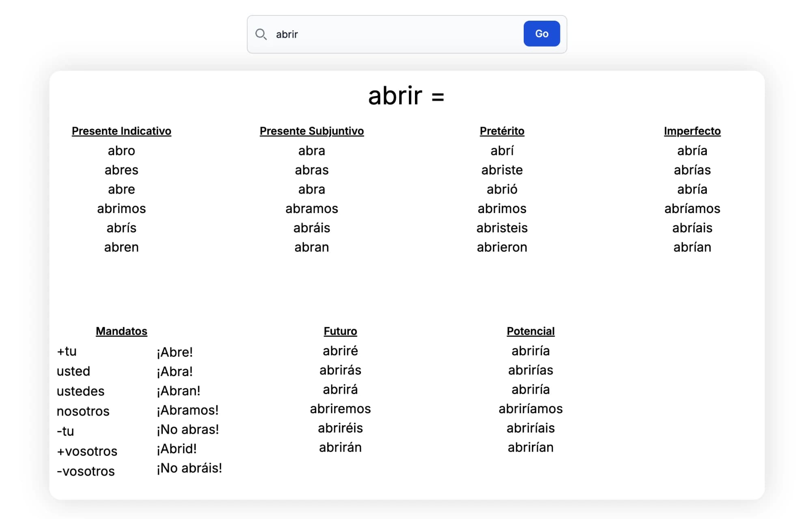Screen dimensions: 812x519
Task: Select the word "abrí"
Action: click(502, 151)
